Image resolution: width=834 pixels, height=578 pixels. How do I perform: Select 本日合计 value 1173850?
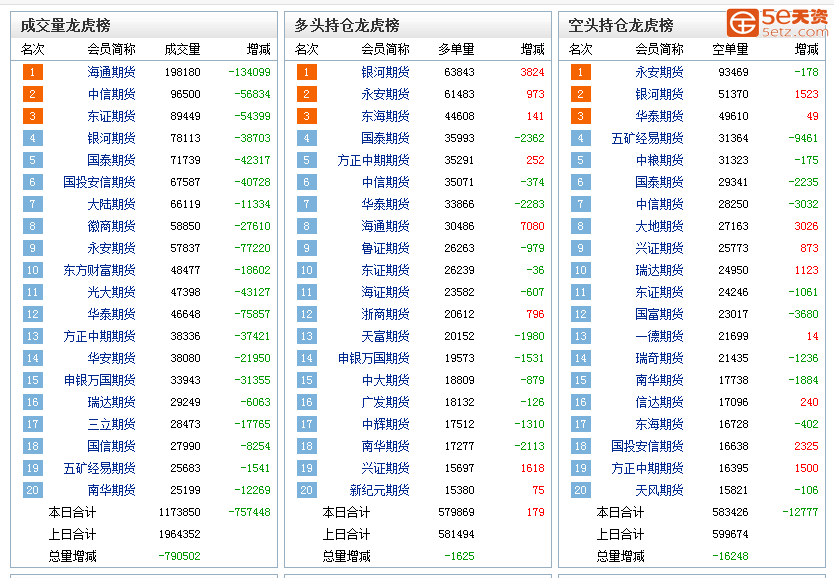point(179,513)
